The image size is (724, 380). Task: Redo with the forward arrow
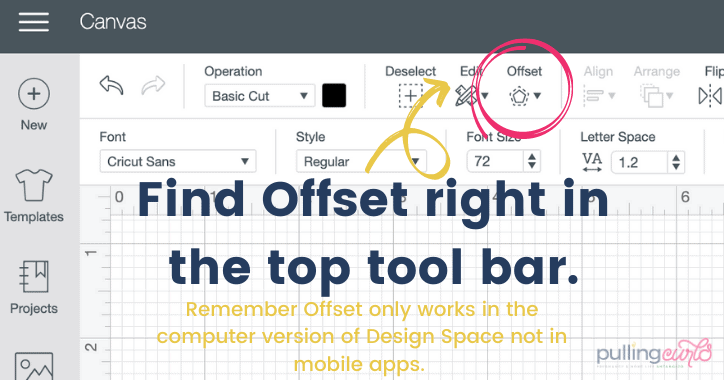coord(153,85)
